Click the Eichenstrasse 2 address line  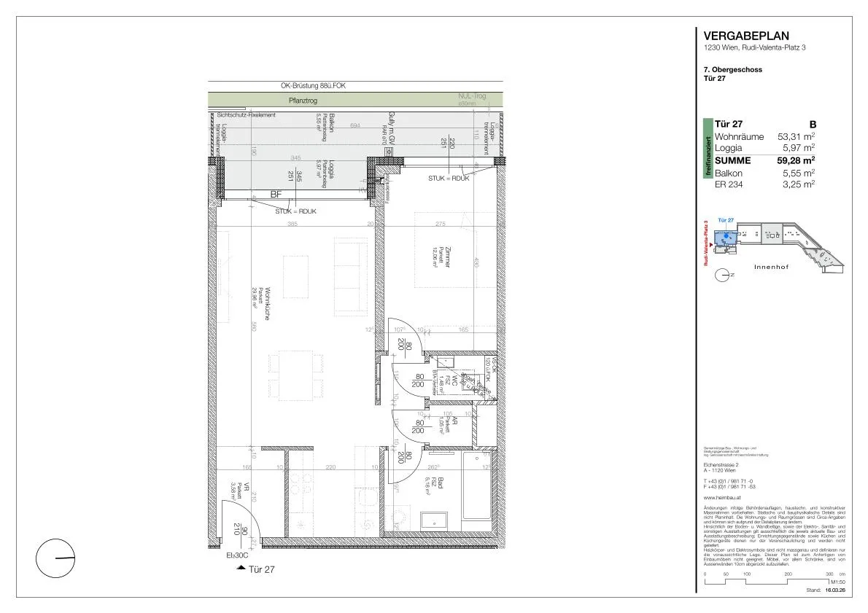(721, 465)
